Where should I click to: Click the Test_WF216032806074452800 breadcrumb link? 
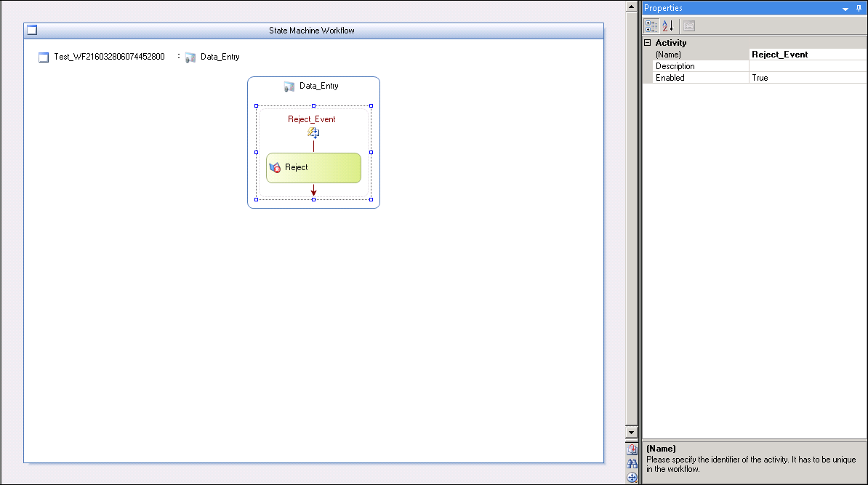pyautogui.click(x=109, y=57)
